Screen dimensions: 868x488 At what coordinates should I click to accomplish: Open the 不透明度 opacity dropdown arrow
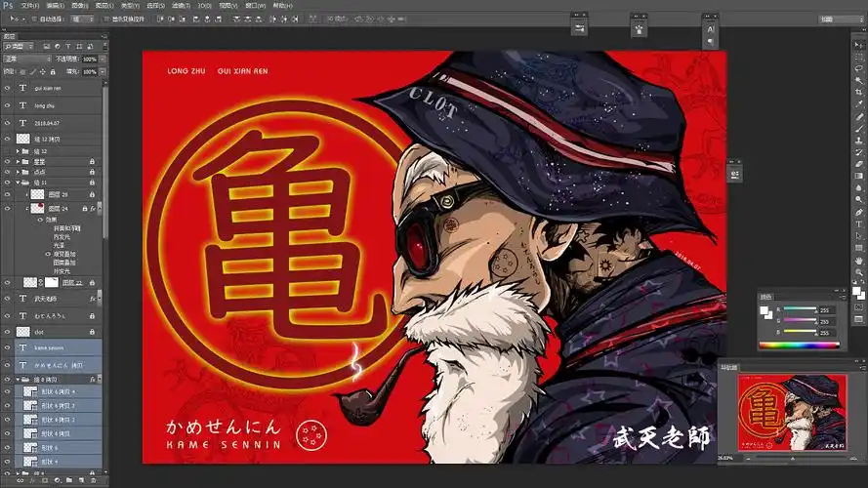pos(103,59)
